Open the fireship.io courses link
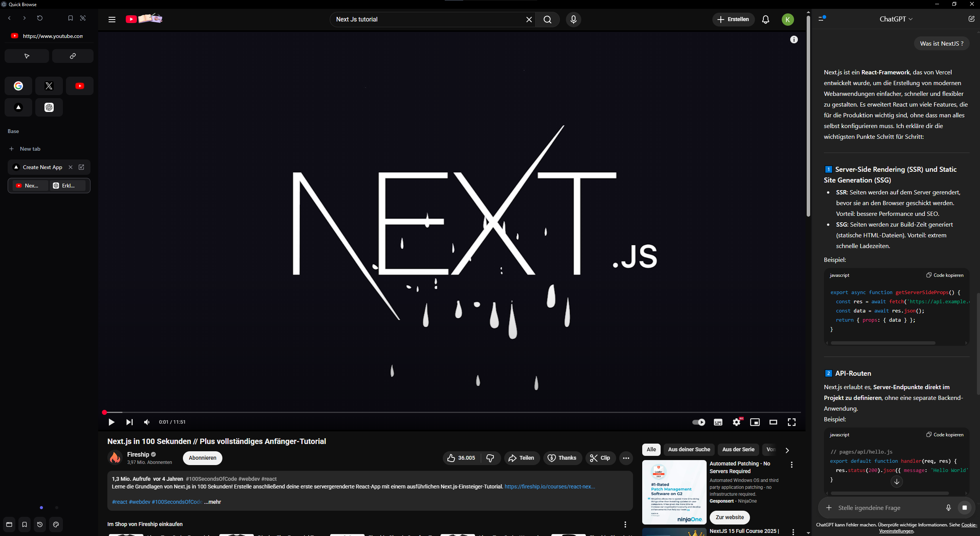The image size is (980, 536). [x=550, y=487]
